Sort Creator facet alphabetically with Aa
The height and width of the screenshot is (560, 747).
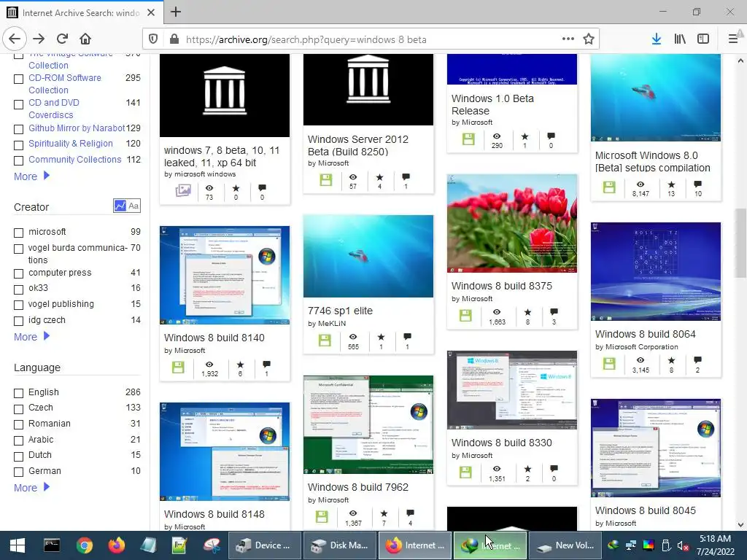134,206
